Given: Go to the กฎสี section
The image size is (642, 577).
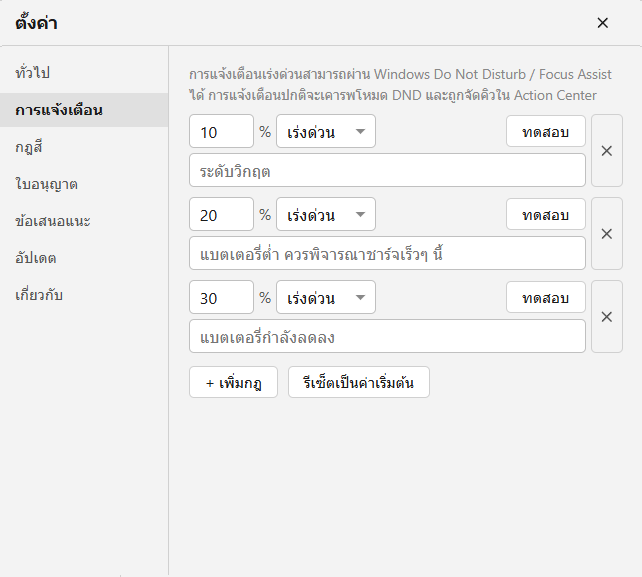Looking at the screenshot, I should pyautogui.click(x=84, y=147).
